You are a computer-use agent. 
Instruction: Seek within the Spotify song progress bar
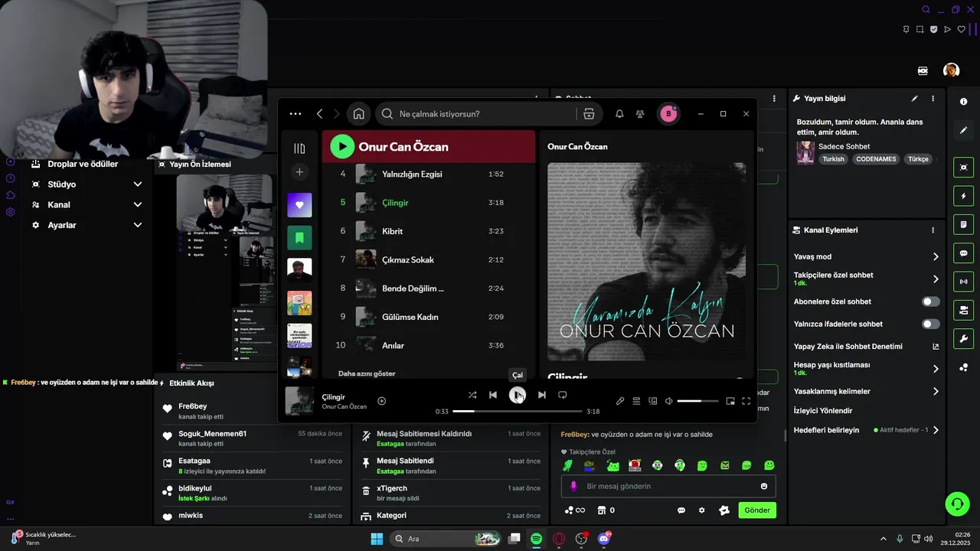517,411
